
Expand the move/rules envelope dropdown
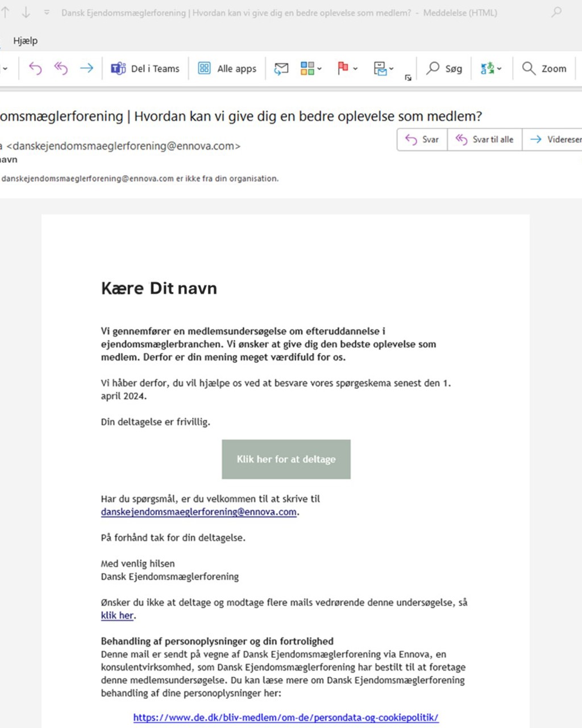384,69
